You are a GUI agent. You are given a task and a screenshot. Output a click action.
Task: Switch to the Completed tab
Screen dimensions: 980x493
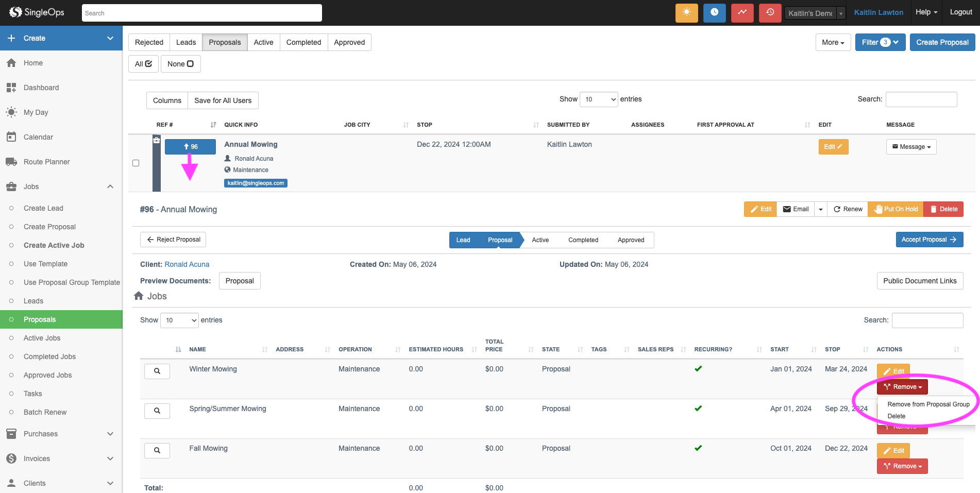303,42
